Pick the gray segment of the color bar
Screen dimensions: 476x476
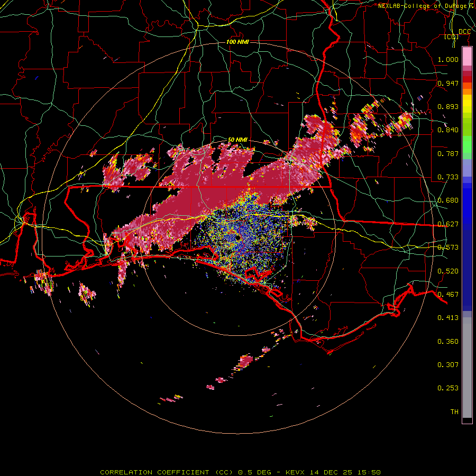tap(467, 368)
